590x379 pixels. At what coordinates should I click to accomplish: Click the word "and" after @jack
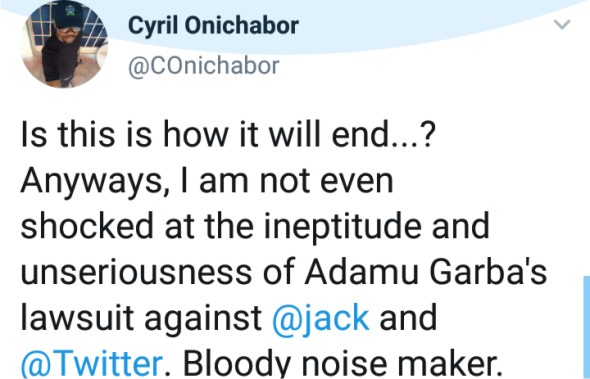point(408,317)
